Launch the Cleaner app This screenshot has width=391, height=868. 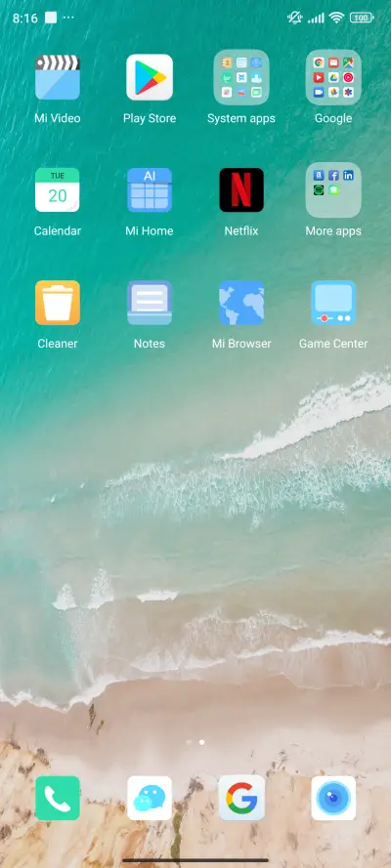tap(58, 303)
